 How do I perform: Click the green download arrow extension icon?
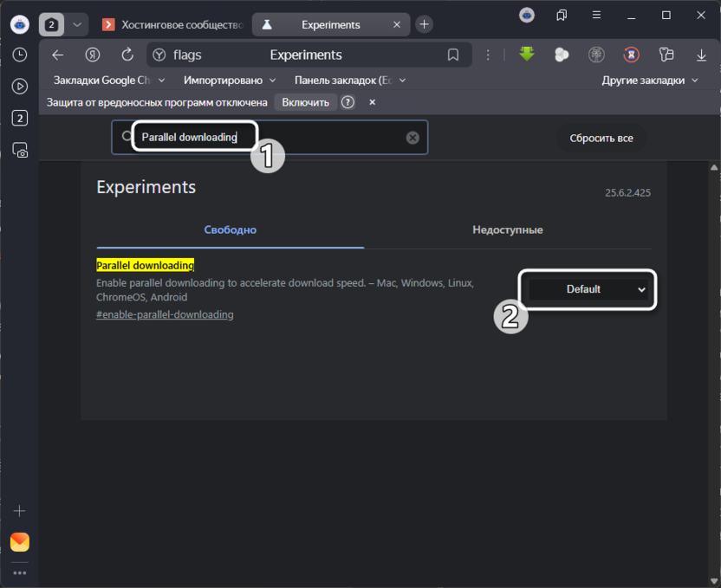tap(527, 55)
